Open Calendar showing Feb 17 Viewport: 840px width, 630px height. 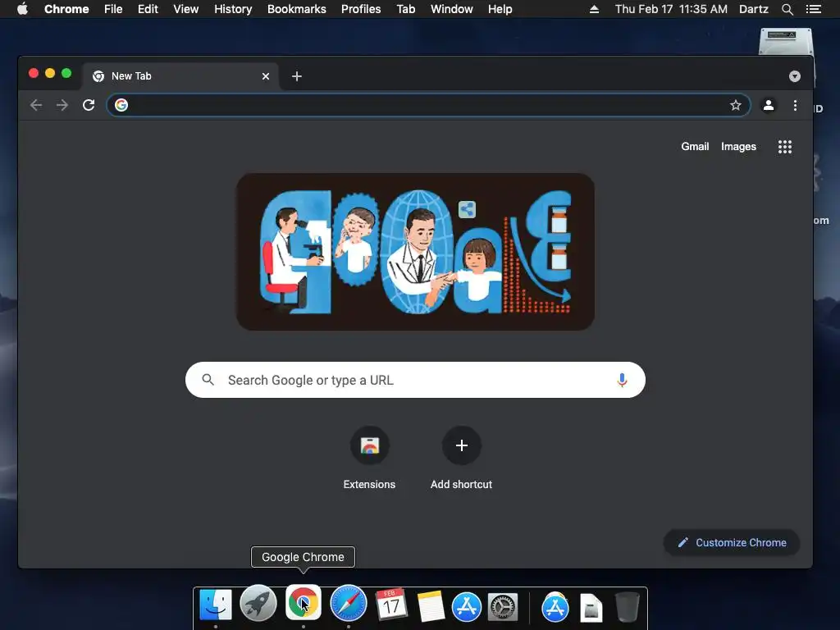click(391, 605)
